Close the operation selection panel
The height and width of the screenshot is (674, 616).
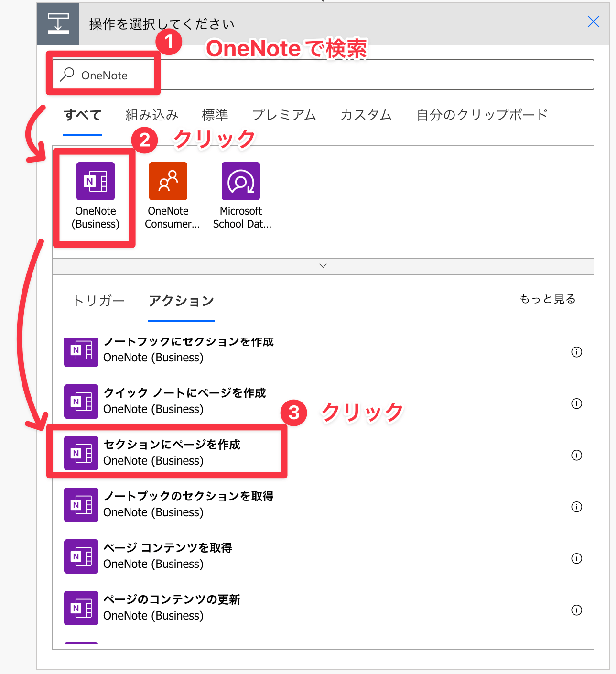(x=593, y=22)
